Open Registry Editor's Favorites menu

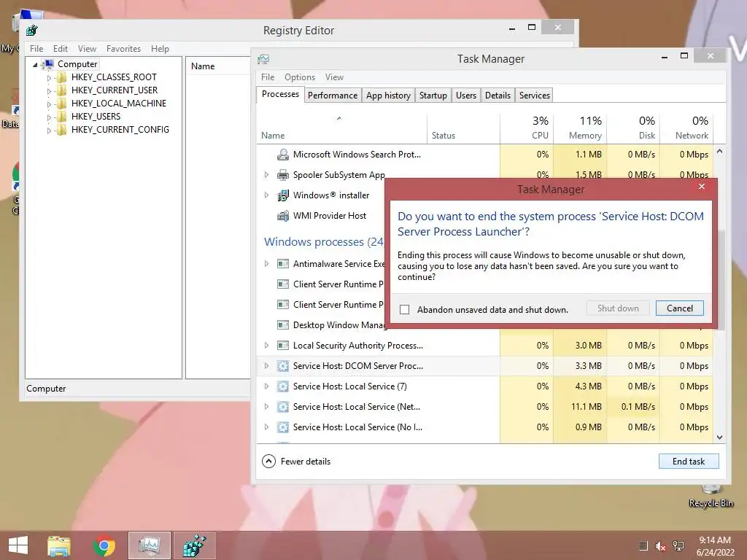point(123,49)
